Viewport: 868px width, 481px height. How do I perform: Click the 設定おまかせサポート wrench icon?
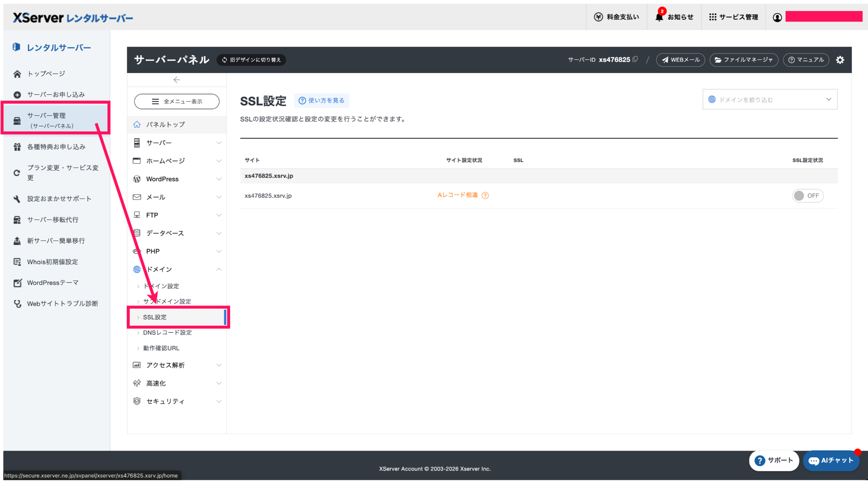tap(17, 199)
